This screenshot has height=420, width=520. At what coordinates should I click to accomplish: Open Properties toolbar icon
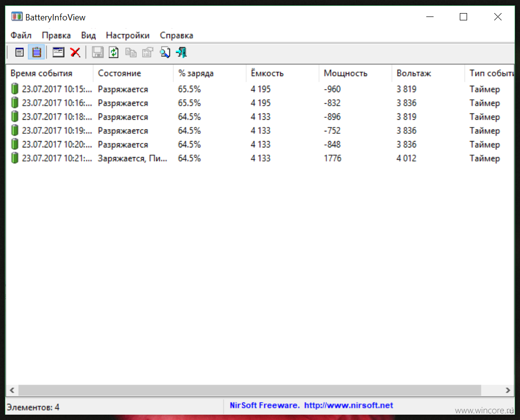[148, 52]
